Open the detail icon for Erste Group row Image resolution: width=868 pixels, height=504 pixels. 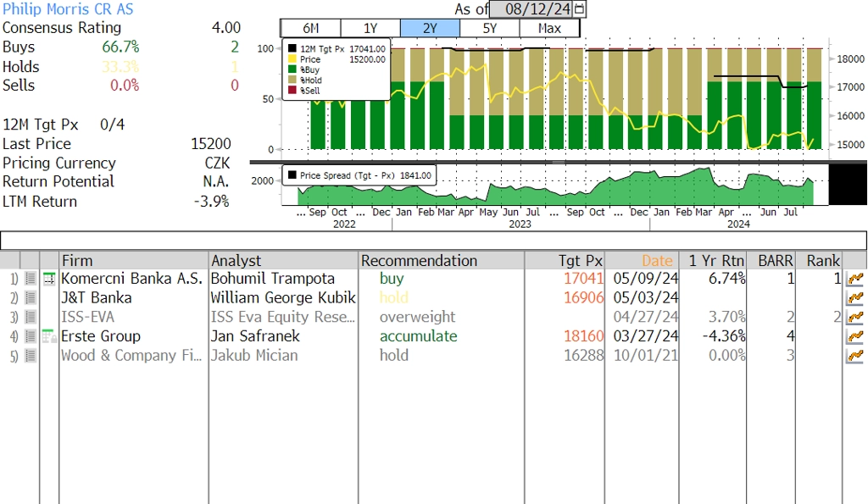coord(31,336)
